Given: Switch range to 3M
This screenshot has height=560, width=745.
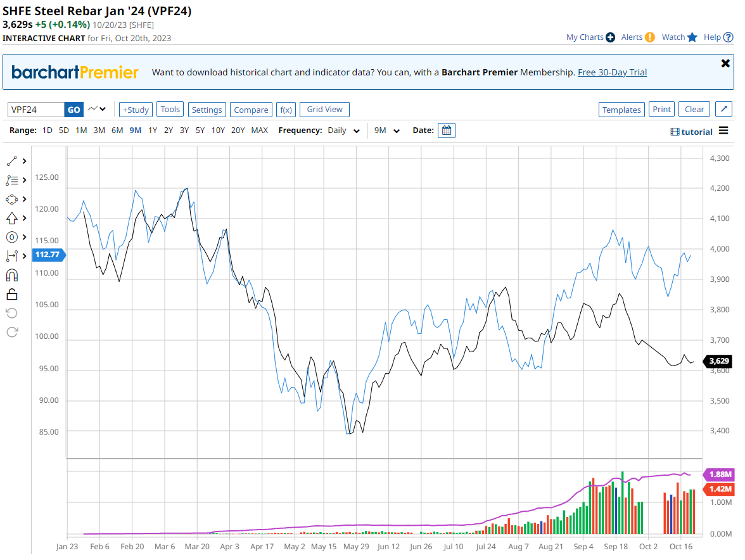Looking at the screenshot, I should [x=99, y=130].
